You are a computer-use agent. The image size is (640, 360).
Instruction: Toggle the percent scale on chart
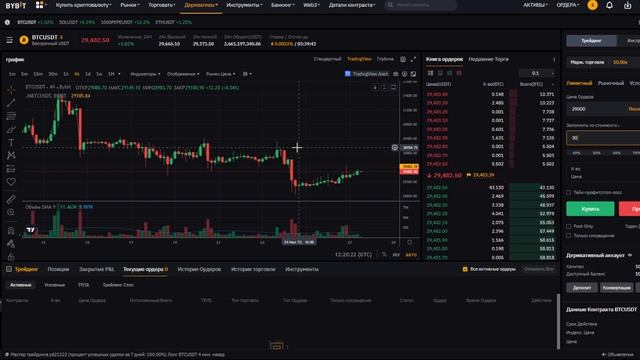pyautogui.click(x=384, y=254)
